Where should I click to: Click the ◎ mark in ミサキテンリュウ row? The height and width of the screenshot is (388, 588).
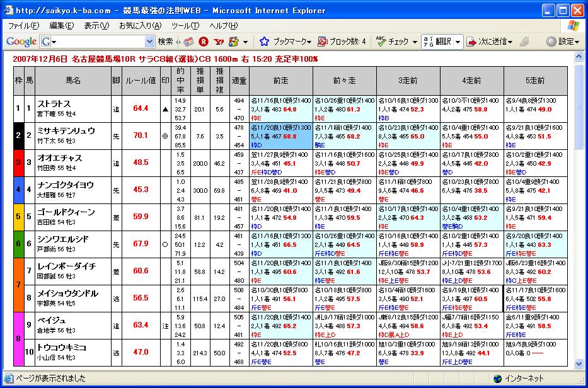tap(165, 136)
